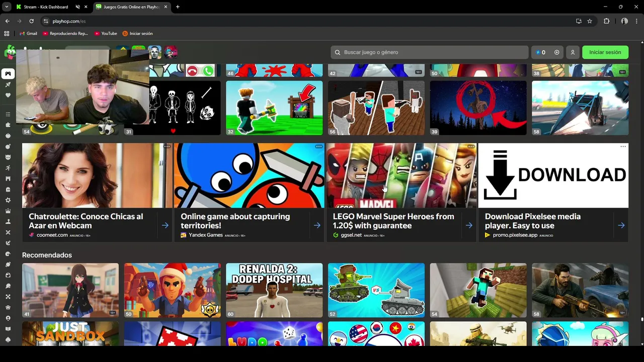Open the user profile icon in header
Viewport: 644px width, 362px height.
[573, 52]
